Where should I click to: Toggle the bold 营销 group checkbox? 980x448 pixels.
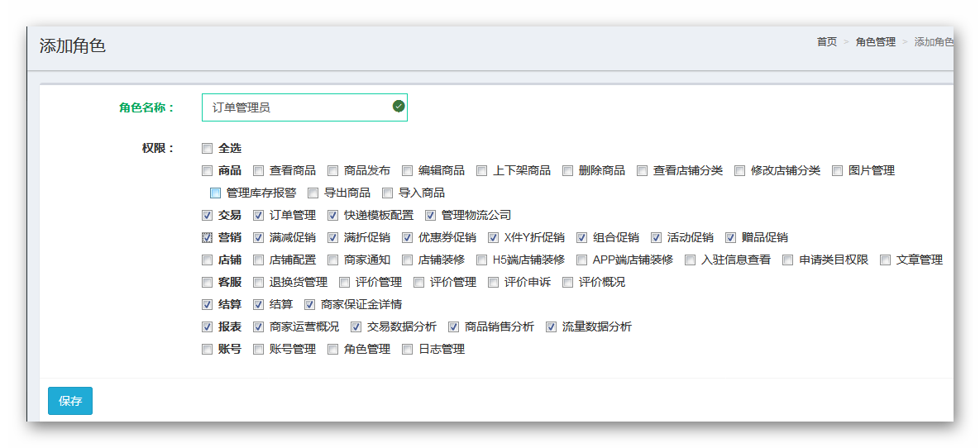[x=207, y=237]
